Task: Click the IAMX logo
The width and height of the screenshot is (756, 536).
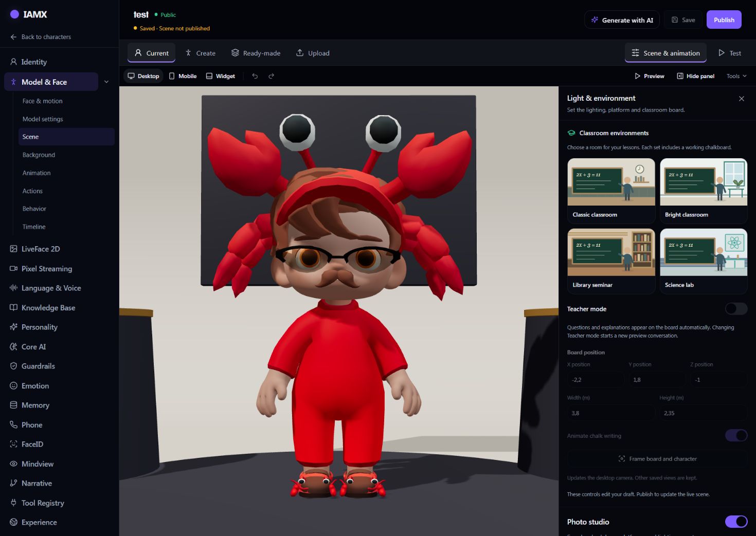Action: pyautogui.click(x=29, y=14)
